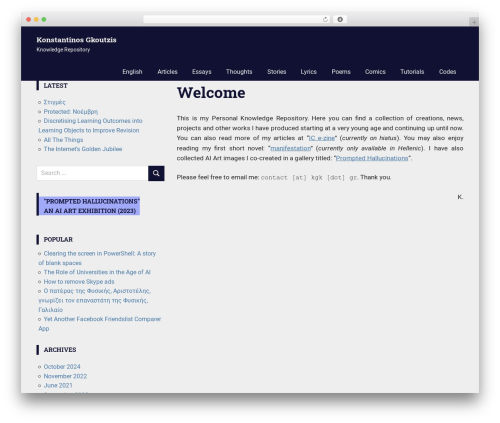
Task: Click the LATEST sidebar heading
Action: click(55, 86)
